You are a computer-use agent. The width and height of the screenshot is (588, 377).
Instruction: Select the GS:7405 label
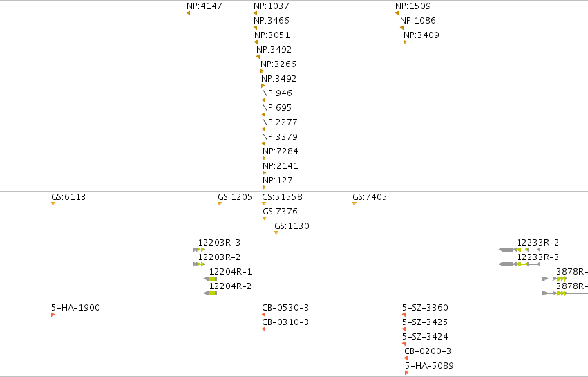370,197
